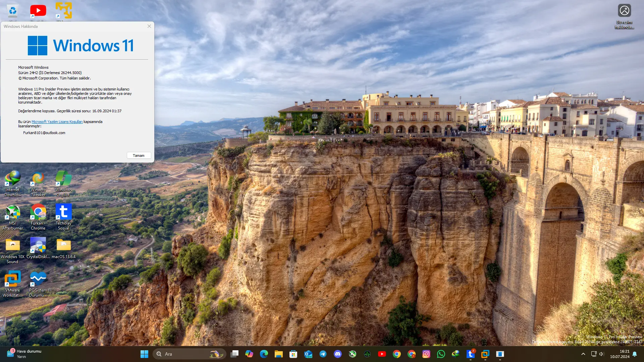Screen dimensions: 644x362
Task: Open Task View from taskbar
Action: coord(234,354)
